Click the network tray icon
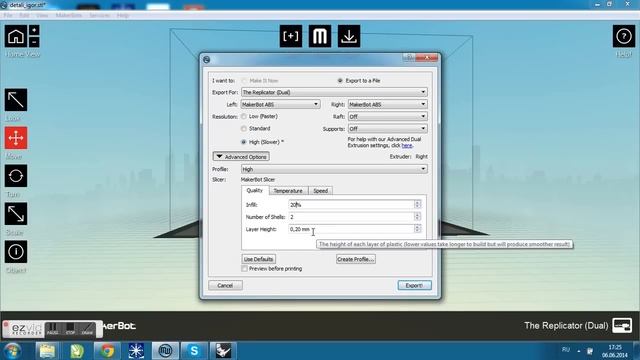This screenshot has height=360, width=640. pyautogui.click(x=590, y=351)
